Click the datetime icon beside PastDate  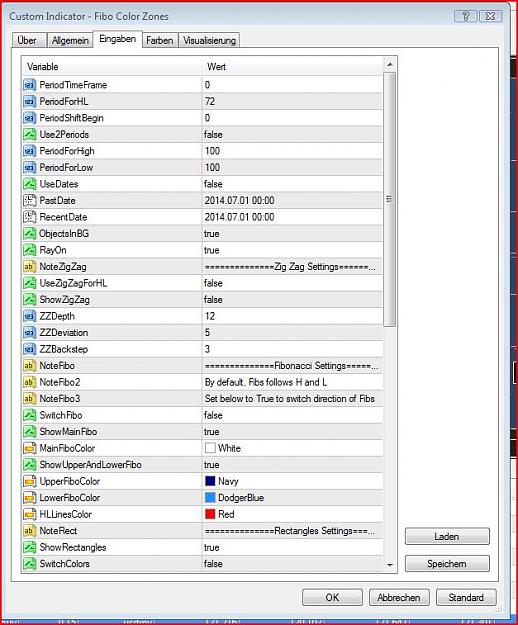[x=29, y=200]
